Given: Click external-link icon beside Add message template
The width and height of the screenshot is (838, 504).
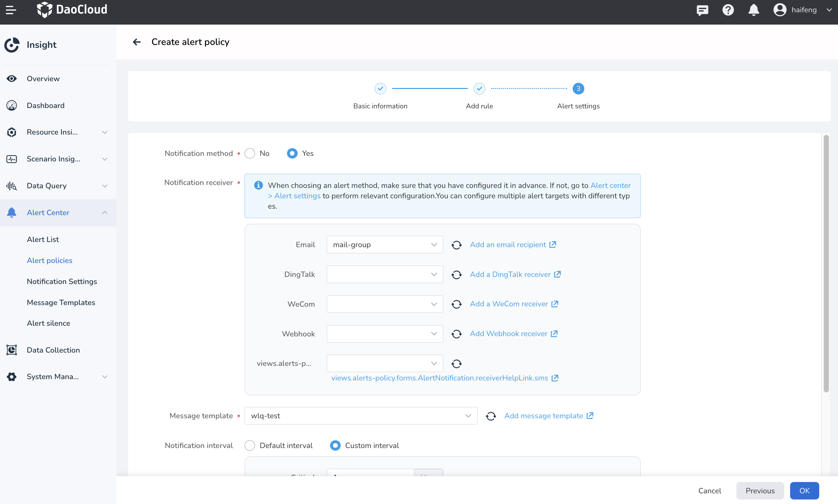Looking at the screenshot, I should point(590,416).
